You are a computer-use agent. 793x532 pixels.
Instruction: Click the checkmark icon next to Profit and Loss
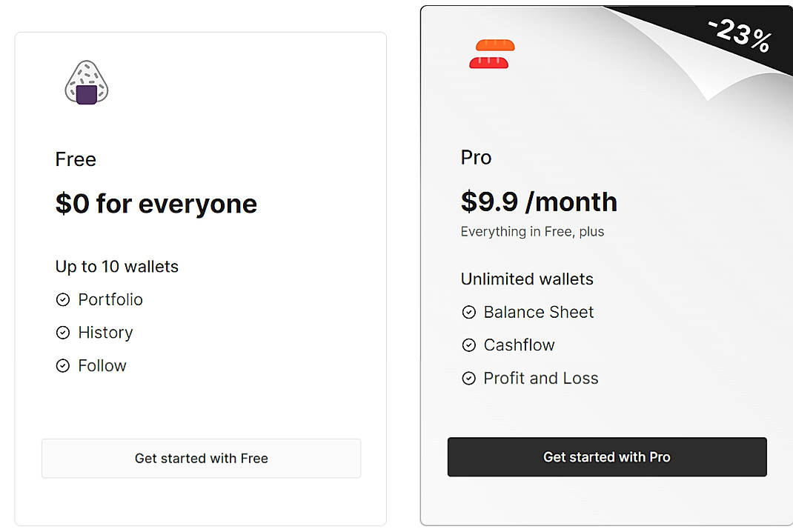tap(468, 378)
